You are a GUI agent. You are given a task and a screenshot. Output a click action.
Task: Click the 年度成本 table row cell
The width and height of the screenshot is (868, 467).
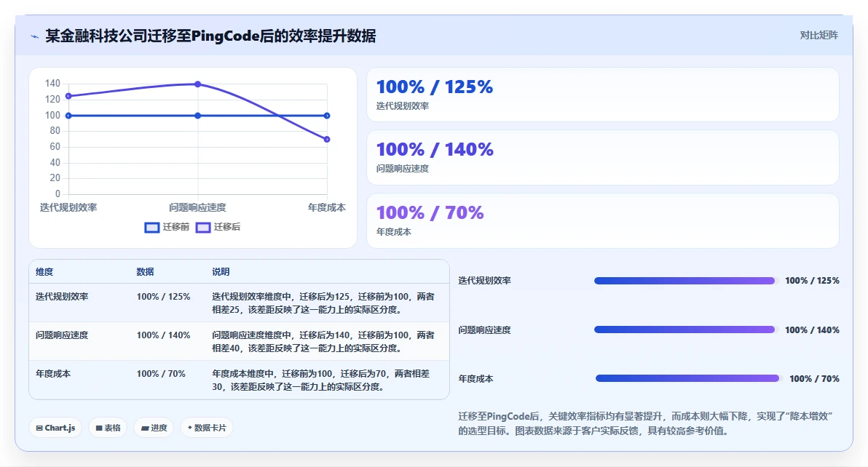pos(53,374)
